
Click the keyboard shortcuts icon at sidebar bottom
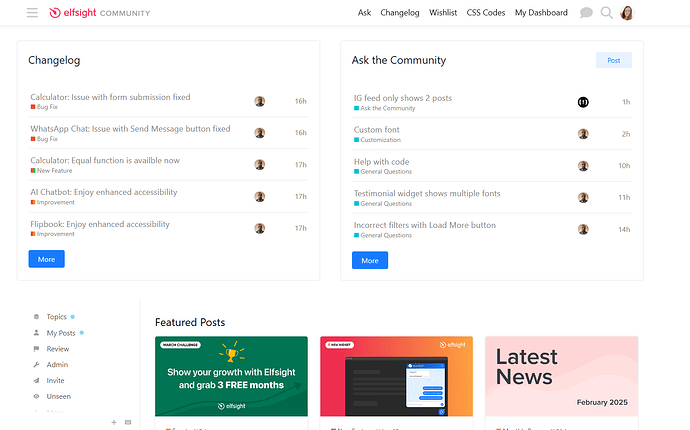128,422
